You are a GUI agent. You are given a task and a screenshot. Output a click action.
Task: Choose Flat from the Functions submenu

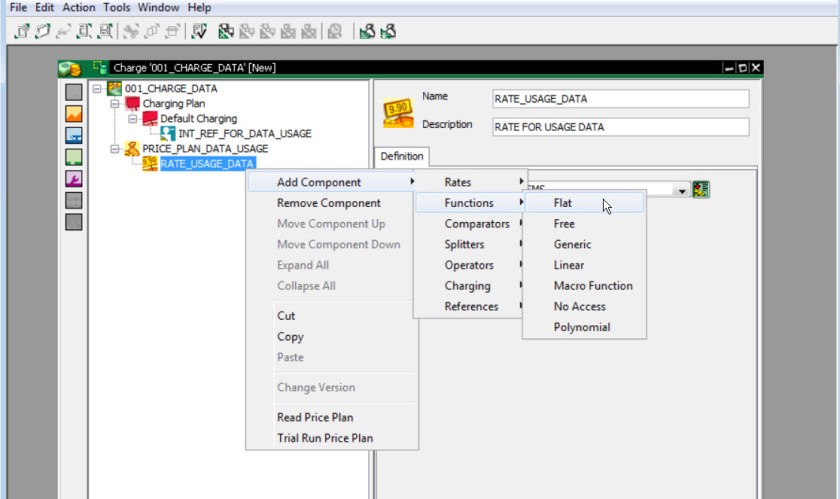(x=563, y=203)
